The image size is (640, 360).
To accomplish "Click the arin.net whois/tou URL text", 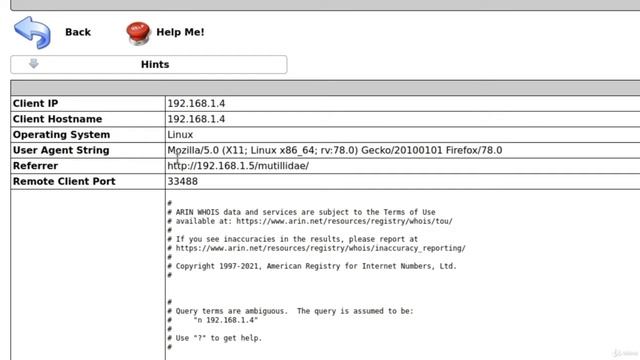I will coord(344,221).
